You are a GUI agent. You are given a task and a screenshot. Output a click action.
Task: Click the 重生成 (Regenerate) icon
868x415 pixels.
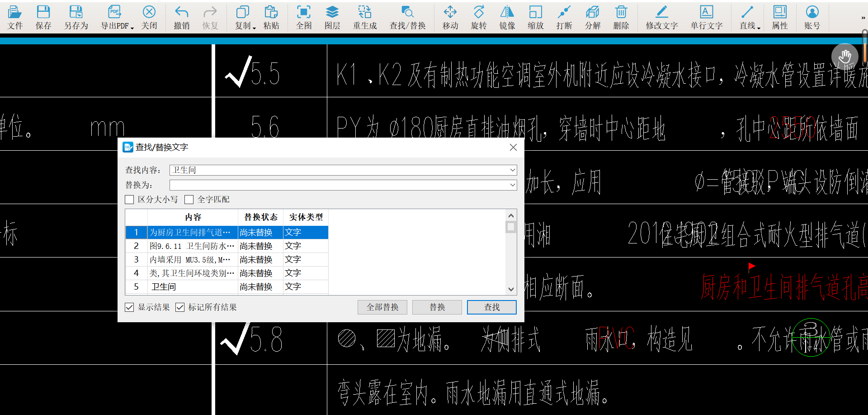[x=365, y=18]
